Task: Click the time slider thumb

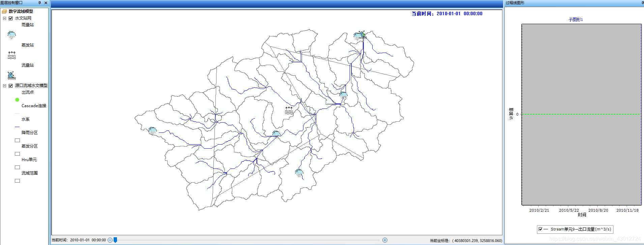Action: [x=115, y=240]
